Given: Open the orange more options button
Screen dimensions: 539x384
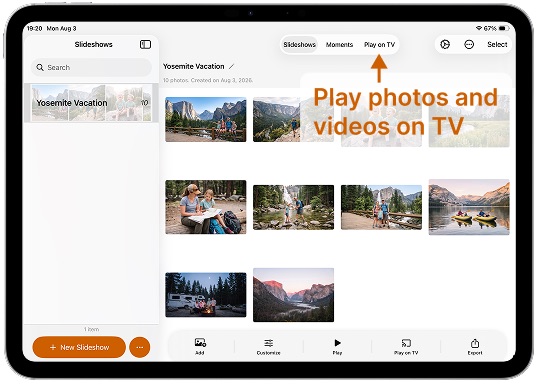Looking at the screenshot, I should [x=140, y=347].
